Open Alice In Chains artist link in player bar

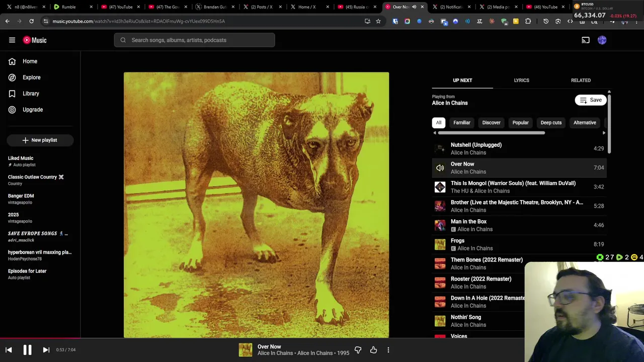click(x=275, y=353)
